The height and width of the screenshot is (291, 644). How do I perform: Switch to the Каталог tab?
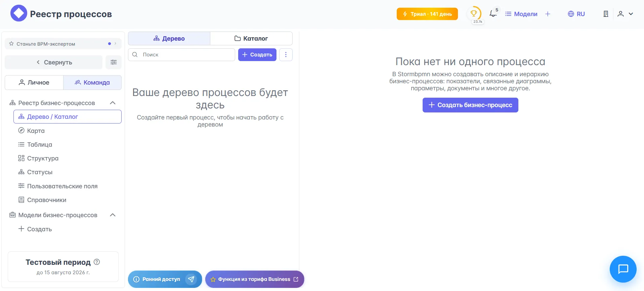coord(251,39)
